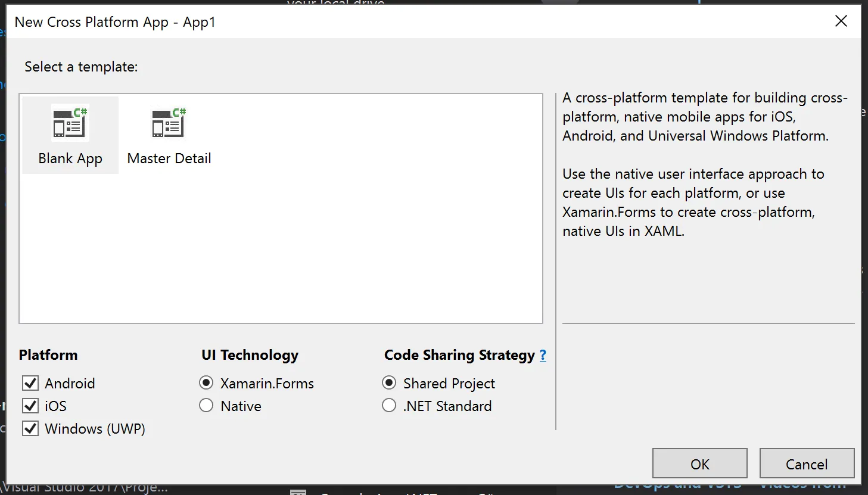Click the 'Select a template:' label
Viewport: 868px width, 495px height.
point(81,67)
